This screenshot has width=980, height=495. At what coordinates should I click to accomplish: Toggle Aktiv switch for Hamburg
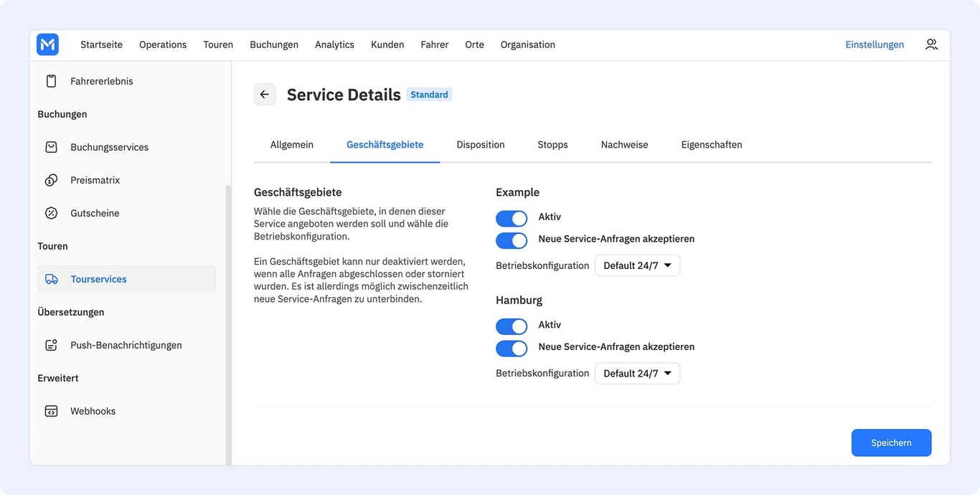[x=512, y=326]
